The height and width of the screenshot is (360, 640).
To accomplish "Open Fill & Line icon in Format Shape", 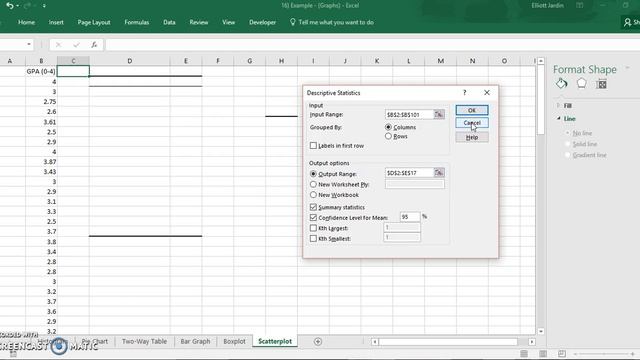I will click(x=562, y=84).
